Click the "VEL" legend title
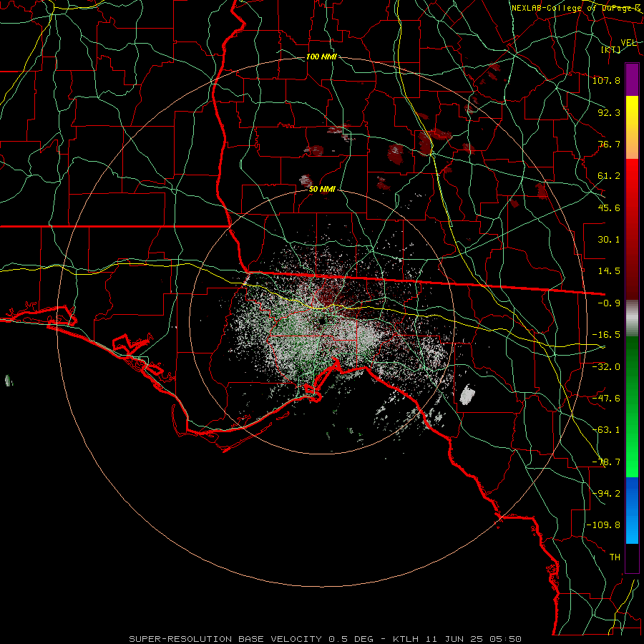This screenshot has width=644, height=644. click(x=628, y=43)
